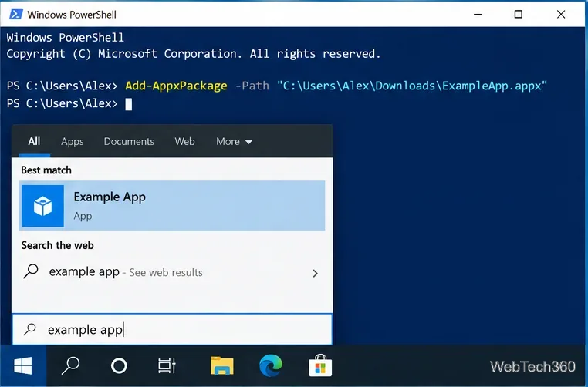
Task: Click the Add-AppxPackage command text
Action: pos(176,86)
